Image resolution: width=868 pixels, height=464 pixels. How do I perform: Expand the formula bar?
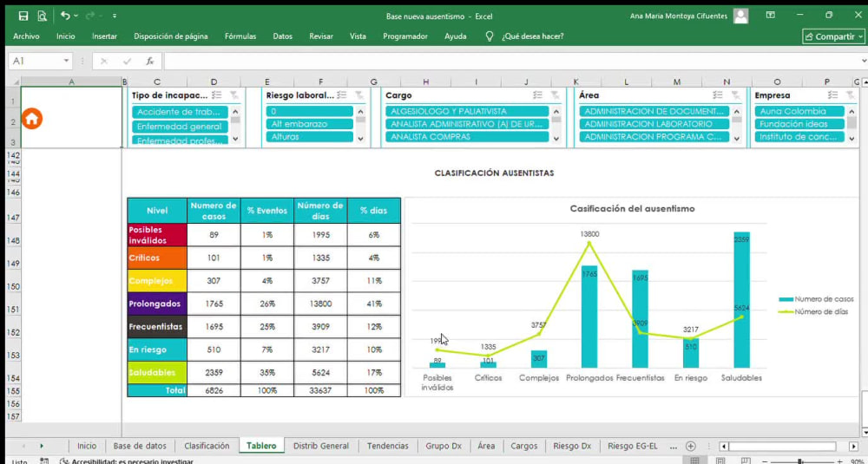(864, 61)
